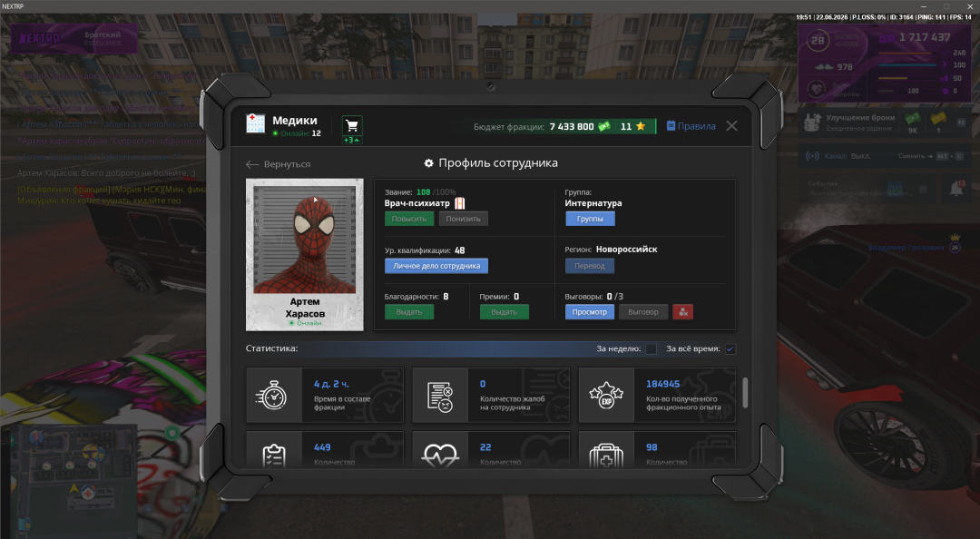The image size is (980, 539).
Task: Click the gold star rating icon
Action: [641, 126]
